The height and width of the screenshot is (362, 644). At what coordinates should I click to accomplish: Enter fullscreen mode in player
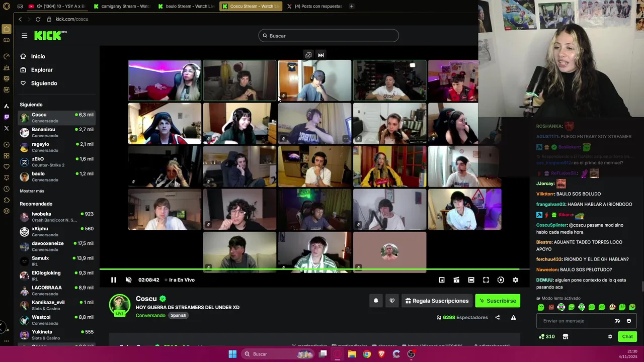tap(486, 280)
